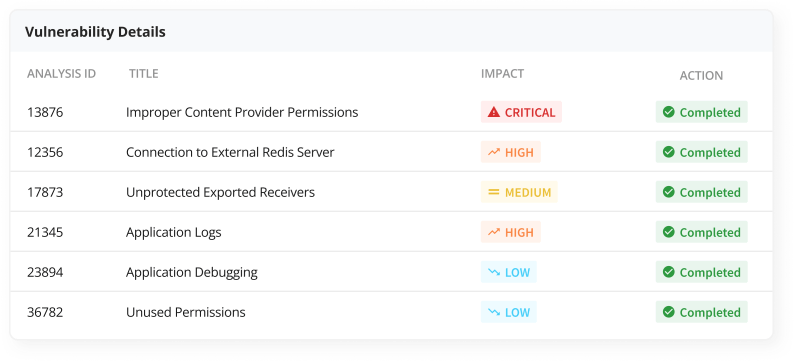Sort by the ANALYSIS ID column header

click(61, 74)
